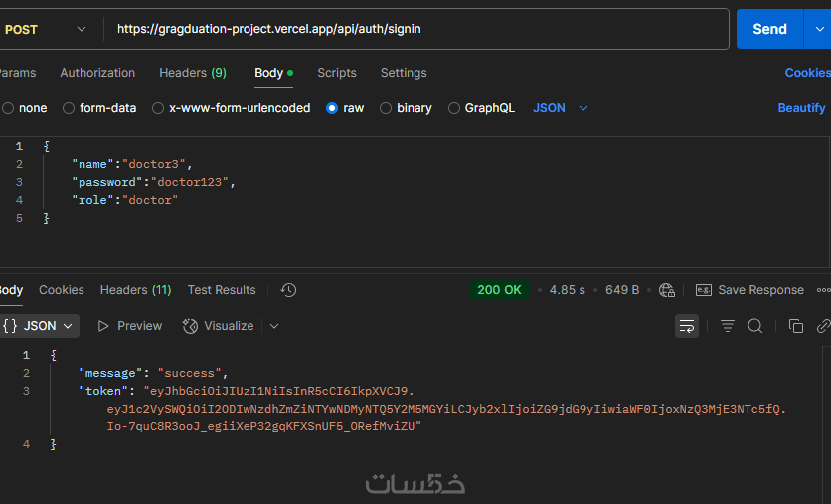831x504 pixels.
Task: Click the Visualize sparkle icon
Action: tap(190, 326)
